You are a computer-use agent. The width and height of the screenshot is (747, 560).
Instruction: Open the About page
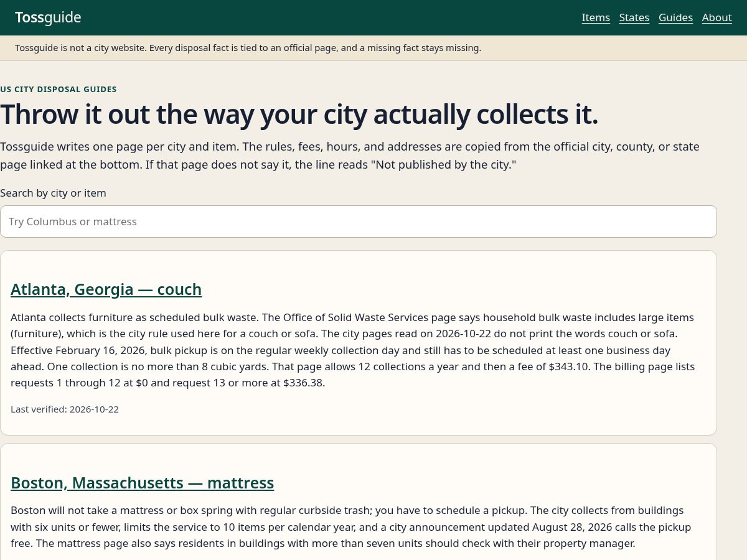pos(716,17)
